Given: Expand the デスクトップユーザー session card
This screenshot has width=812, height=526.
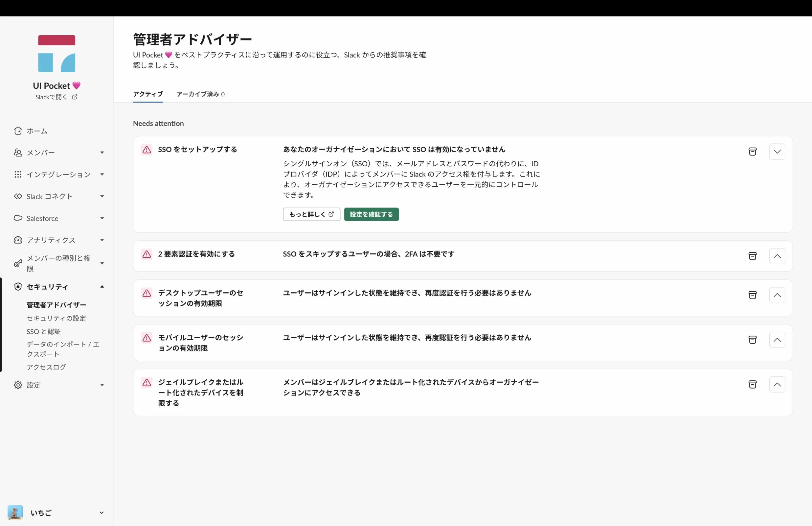Looking at the screenshot, I should point(777,295).
